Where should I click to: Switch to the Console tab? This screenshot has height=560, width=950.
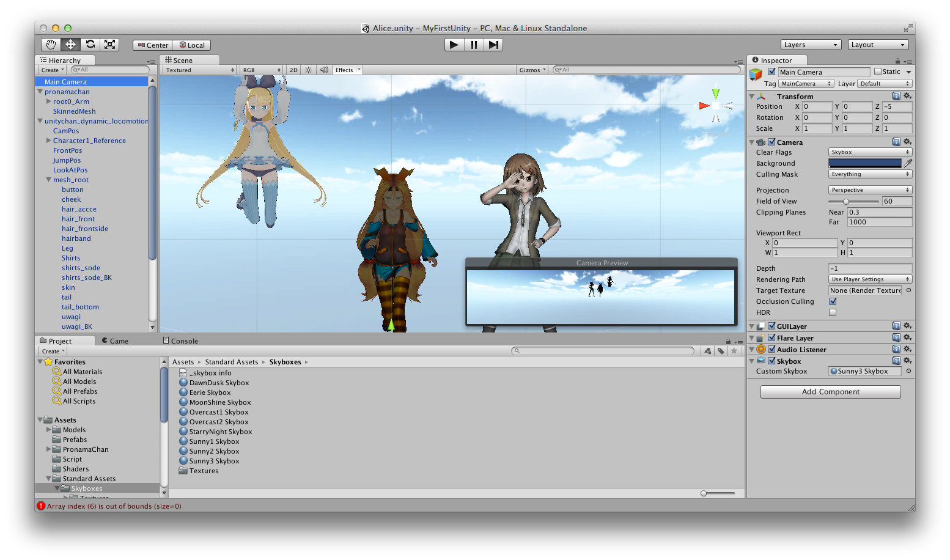pyautogui.click(x=180, y=341)
